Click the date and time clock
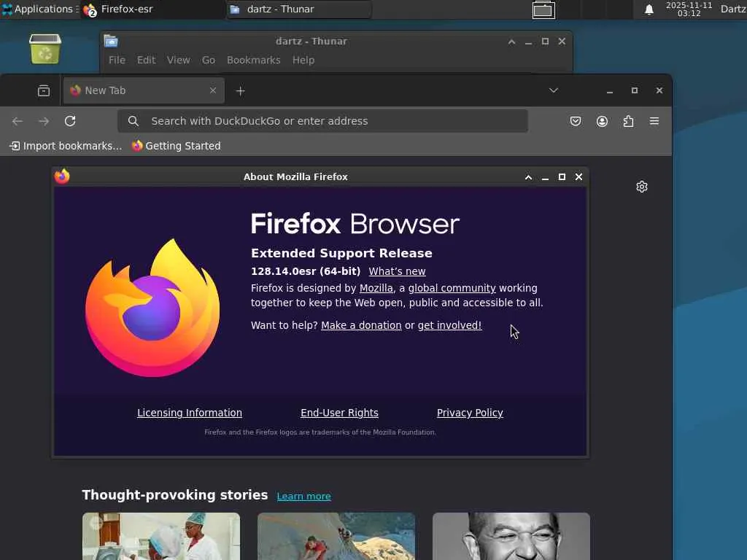The width and height of the screenshot is (747, 560). pyautogui.click(x=689, y=9)
